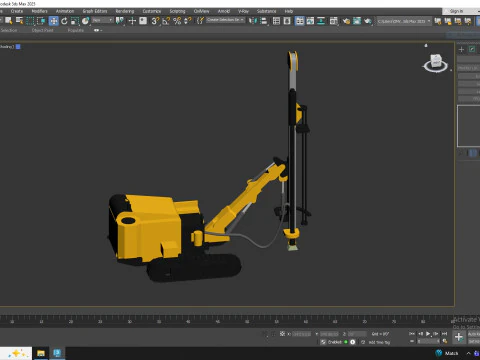Viewport: 480px width, 360px height.
Task: Toggle Spinner Snap
Action: coord(188,21)
